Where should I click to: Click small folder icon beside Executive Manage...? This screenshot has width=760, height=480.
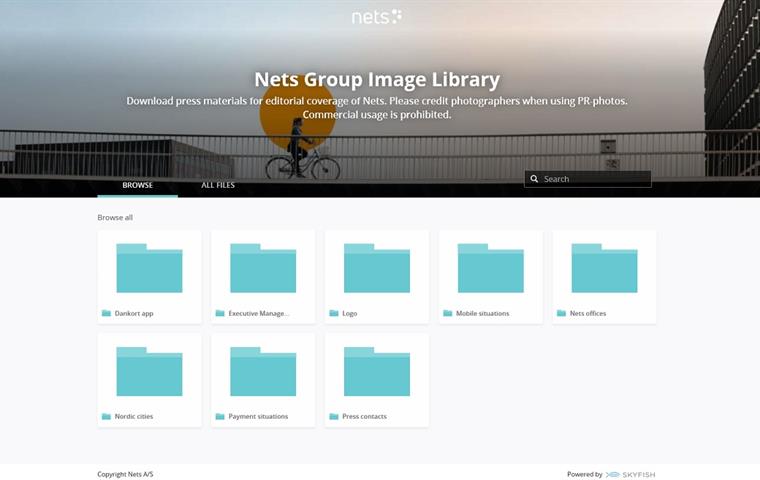click(x=220, y=313)
